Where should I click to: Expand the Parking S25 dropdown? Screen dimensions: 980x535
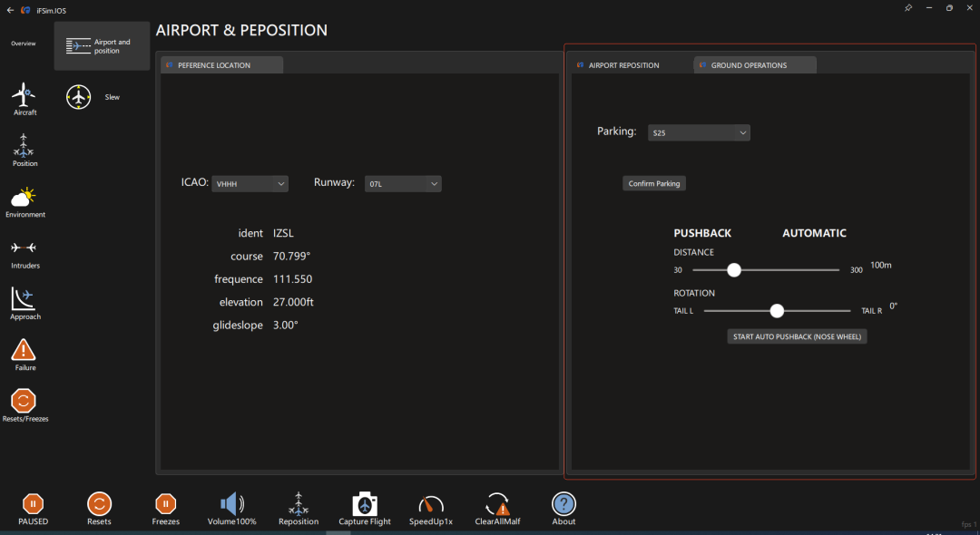699,133
